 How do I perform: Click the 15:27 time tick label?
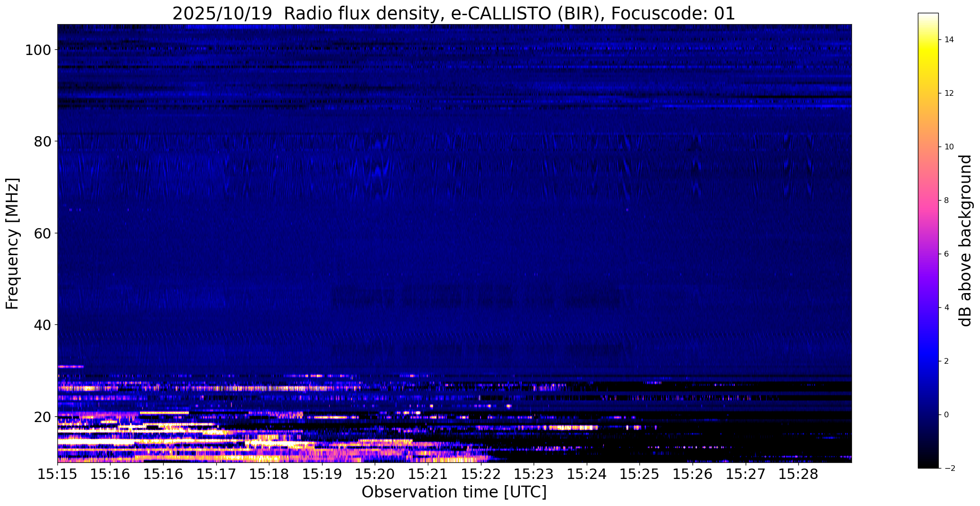pyautogui.click(x=746, y=474)
